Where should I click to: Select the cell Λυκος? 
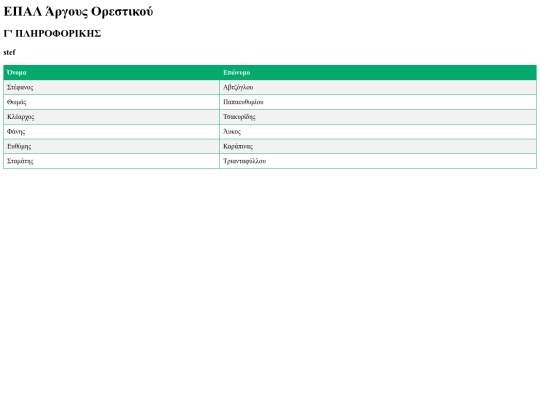tap(378, 132)
